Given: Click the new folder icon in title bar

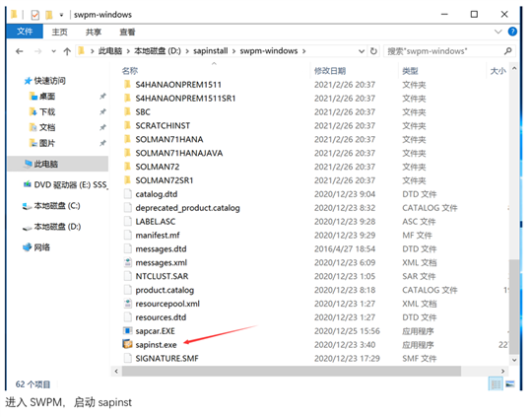Looking at the screenshot, I should (x=49, y=15).
